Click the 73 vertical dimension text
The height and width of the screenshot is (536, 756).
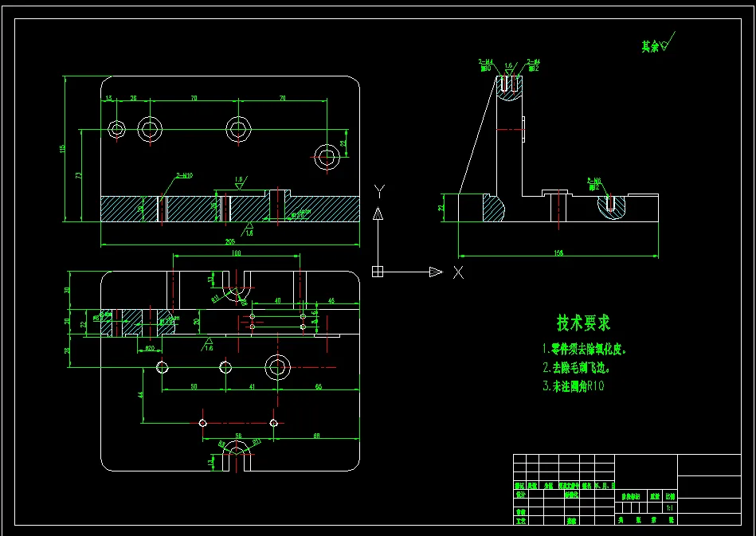tap(79, 175)
